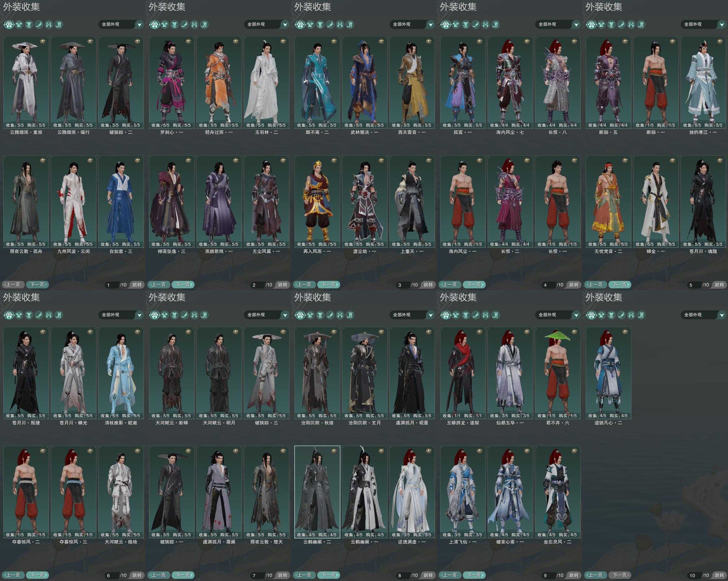Click 下一页 on the page 1 panel
This screenshot has height=581, width=728.
click(37, 285)
